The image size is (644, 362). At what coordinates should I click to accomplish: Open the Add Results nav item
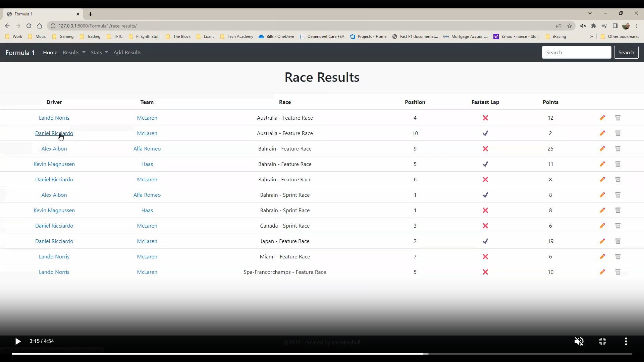coord(127,52)
